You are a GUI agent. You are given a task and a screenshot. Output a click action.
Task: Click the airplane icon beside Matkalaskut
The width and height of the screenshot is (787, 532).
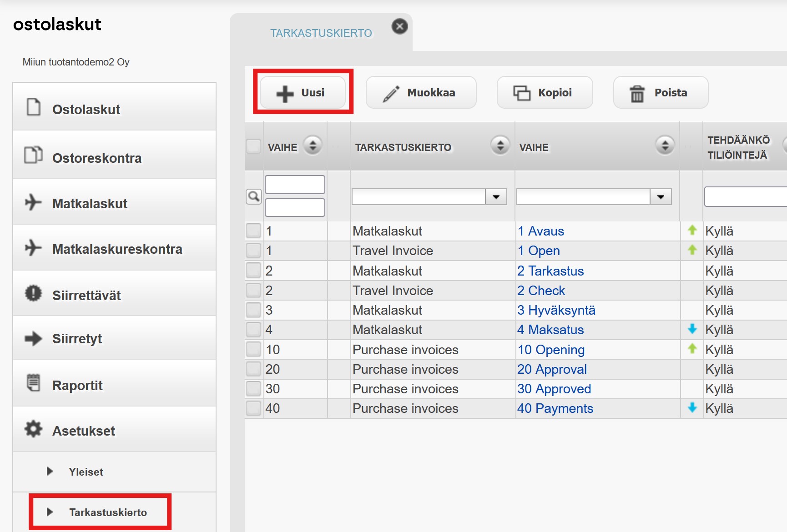(33, 202)
